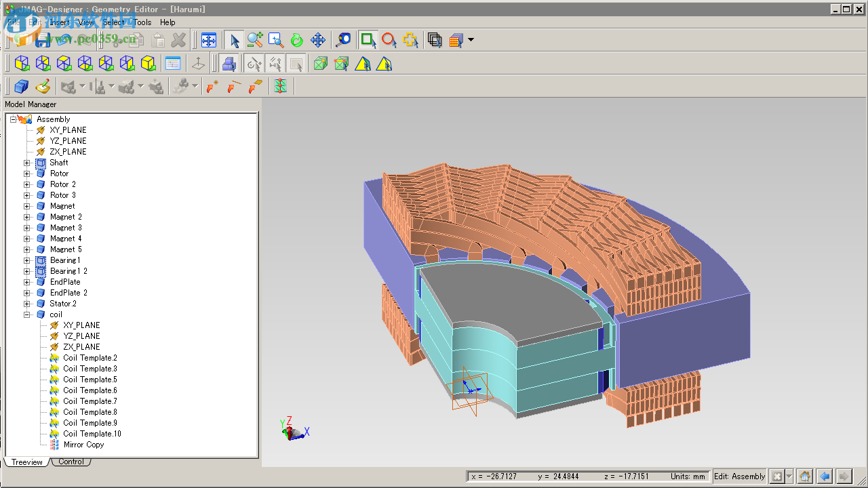Select Mirror Copy item in the tree
The height and width of the screenshot is (488, 868).
tap(83, 445)
